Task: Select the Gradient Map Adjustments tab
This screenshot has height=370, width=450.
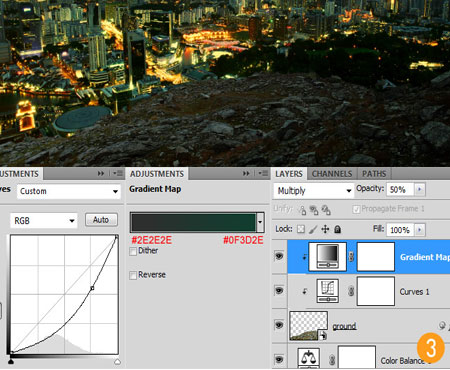Action: pyautogui.click(x=157, y=174)
